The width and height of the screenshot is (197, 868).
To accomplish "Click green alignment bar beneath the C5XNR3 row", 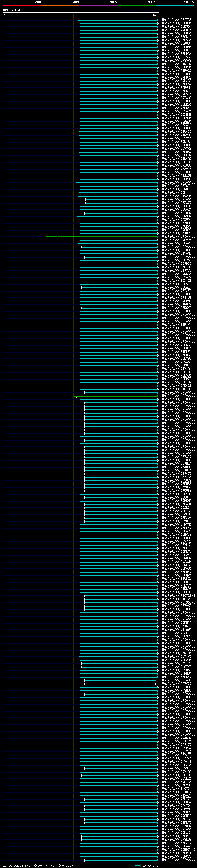I will pos(102,237).
